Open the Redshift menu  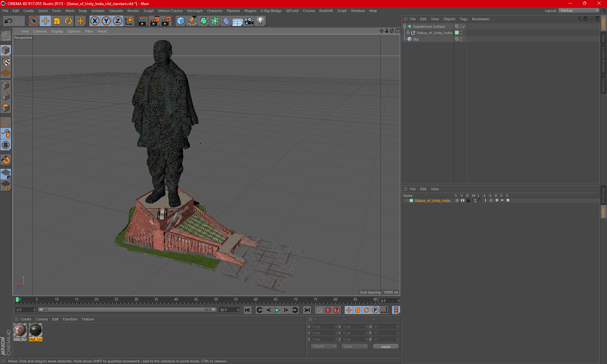click(326, 11)
